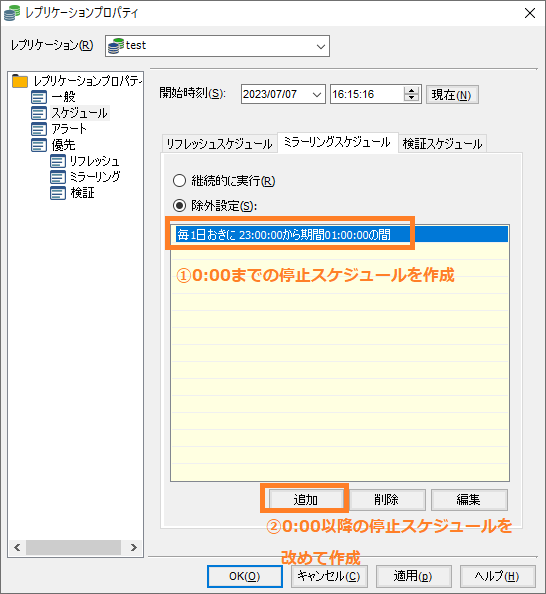The image size is (546, 594).
Task: Click the 検証 sub-item icon
Action: [58, 193]
